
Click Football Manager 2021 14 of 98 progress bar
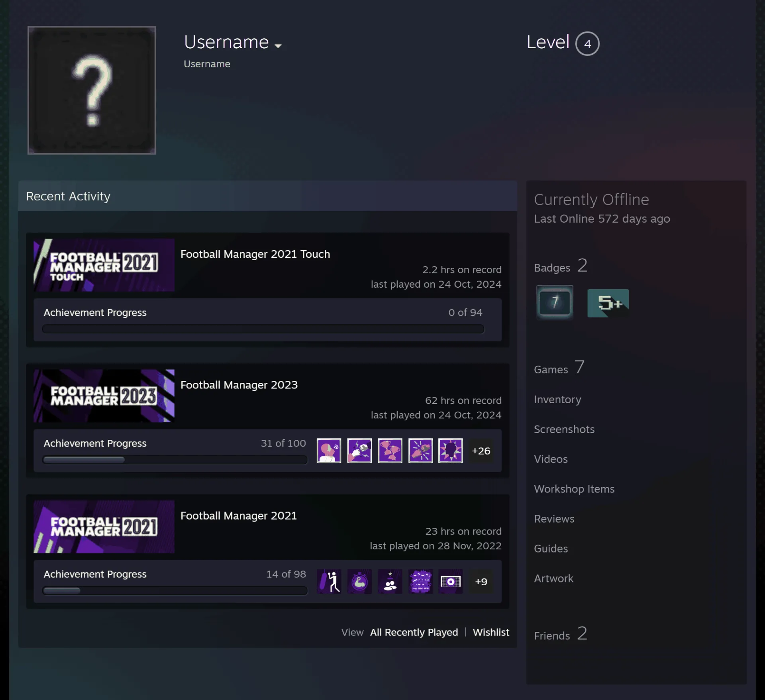click(x=175, y=591)
